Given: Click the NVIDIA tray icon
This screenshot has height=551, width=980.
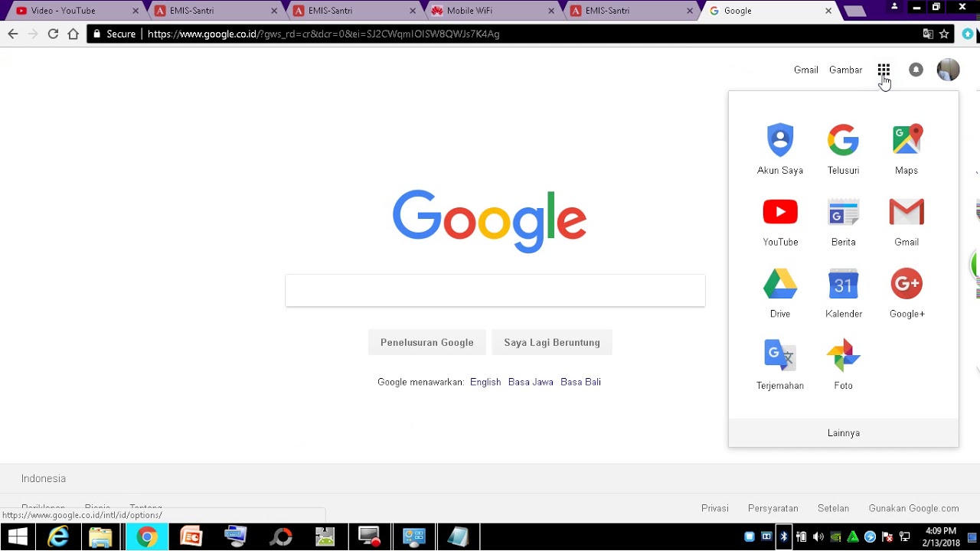Looking at the screenshot, I should coord(836,536).
